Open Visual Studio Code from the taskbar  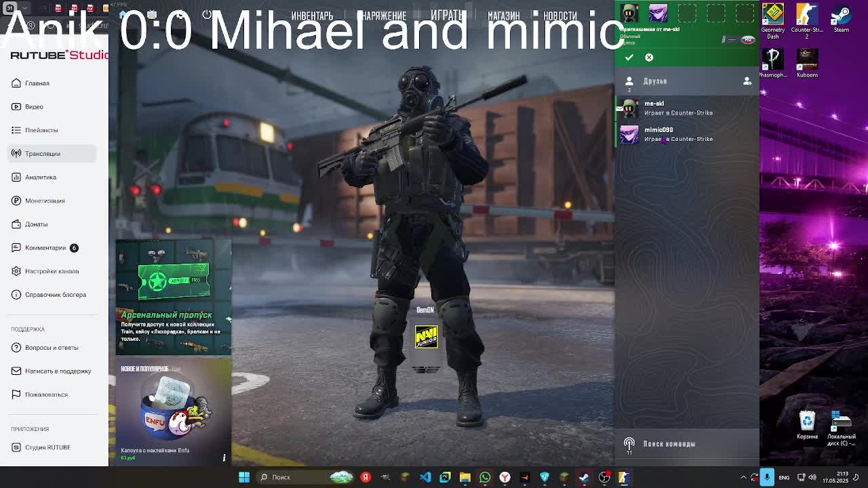click(x=425, y=477)
